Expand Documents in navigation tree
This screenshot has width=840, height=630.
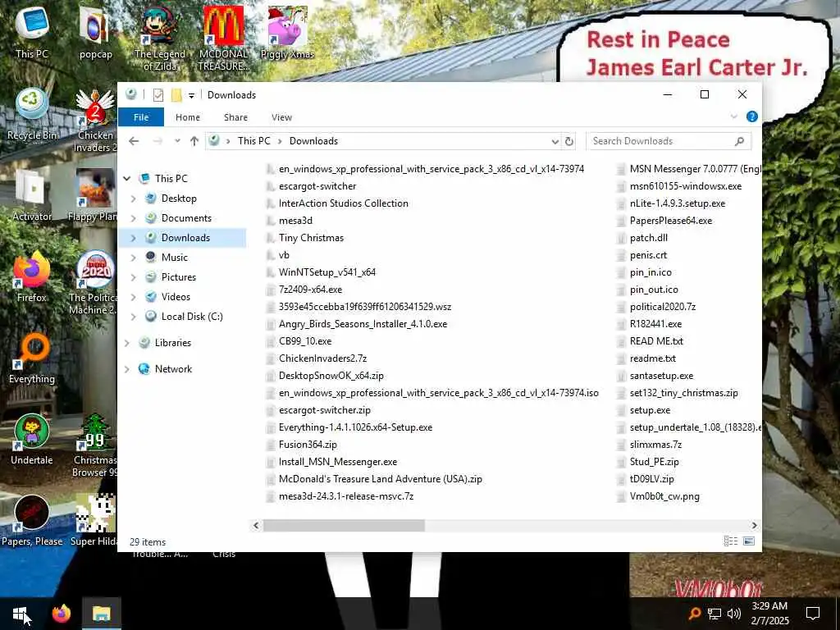[x=134, y=218]
